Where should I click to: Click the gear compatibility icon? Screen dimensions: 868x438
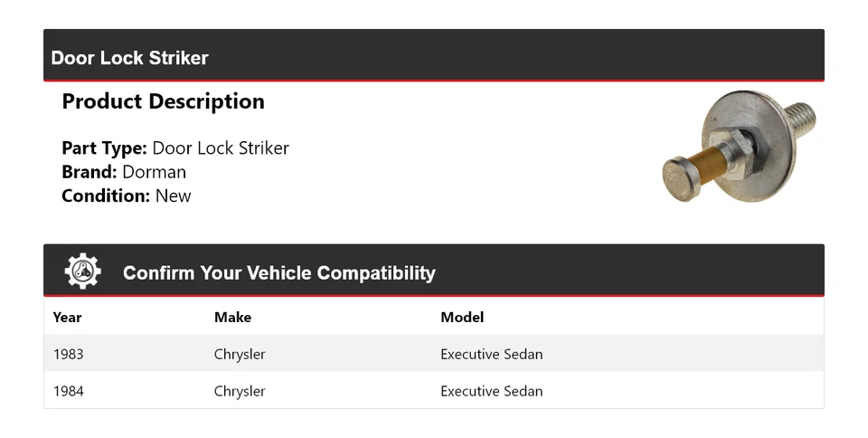(82, 271)
